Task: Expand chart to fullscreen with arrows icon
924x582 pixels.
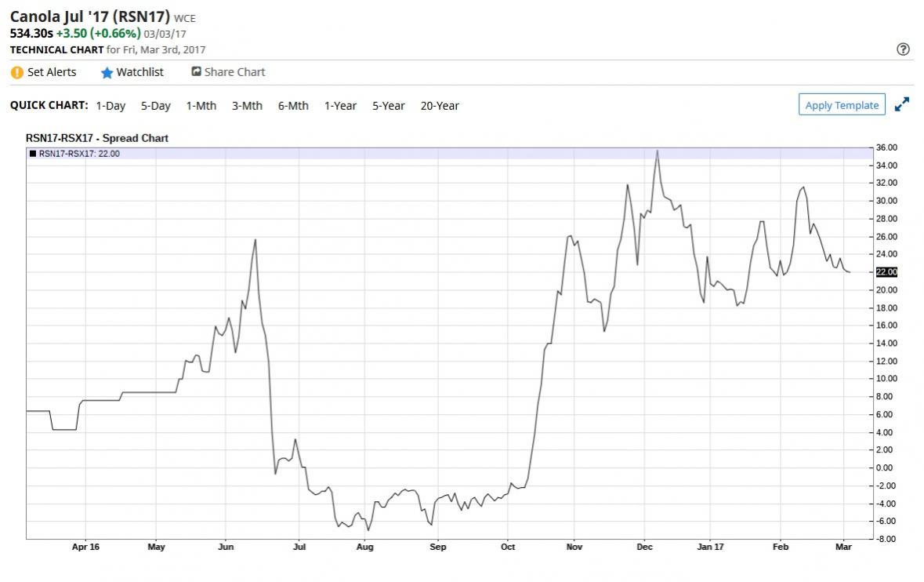Action: pos(902,104)
